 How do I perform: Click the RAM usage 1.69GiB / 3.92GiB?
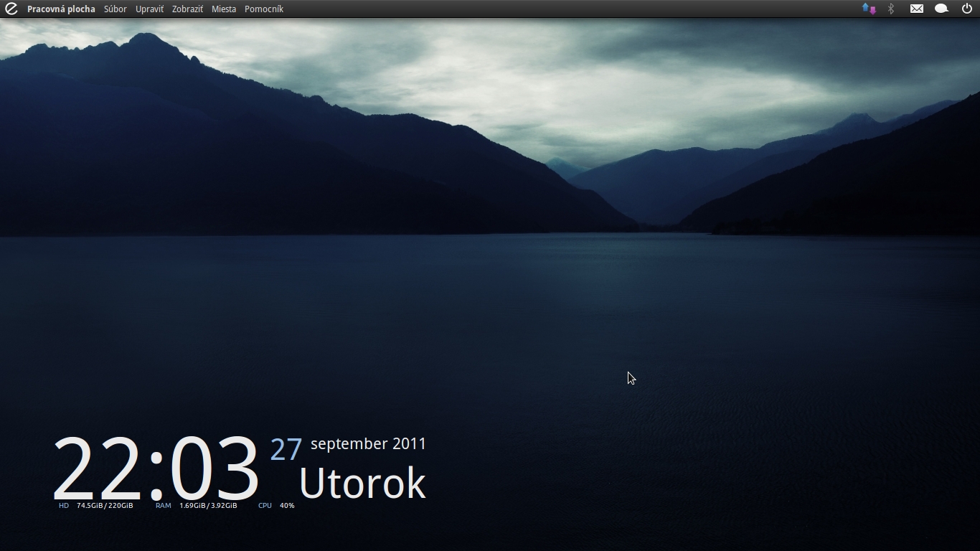point(197,506)
